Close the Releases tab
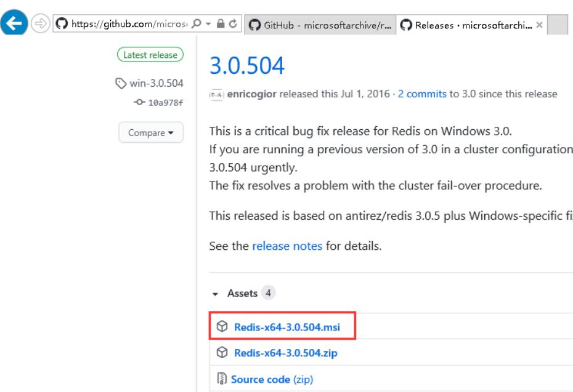 pos(539,25)
